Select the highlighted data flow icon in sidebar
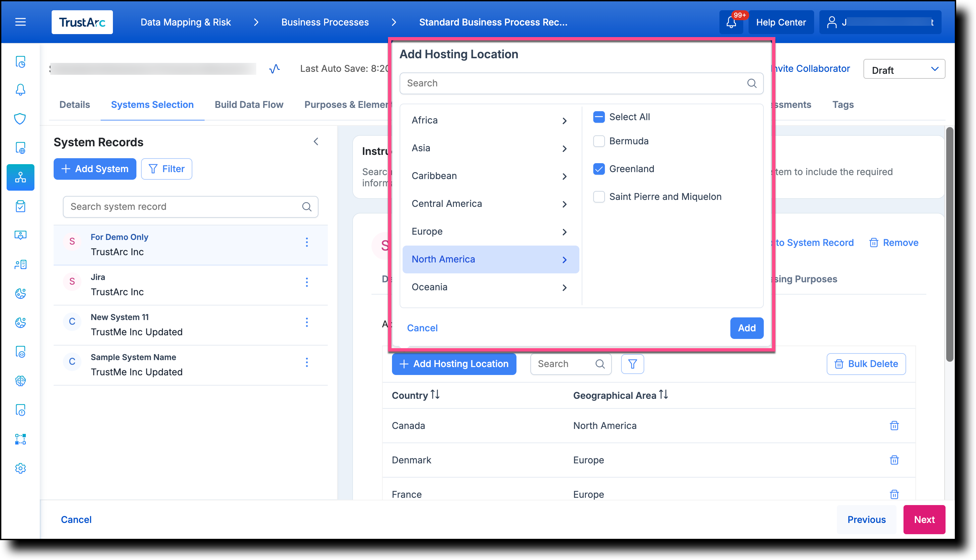 pos(20,177)
